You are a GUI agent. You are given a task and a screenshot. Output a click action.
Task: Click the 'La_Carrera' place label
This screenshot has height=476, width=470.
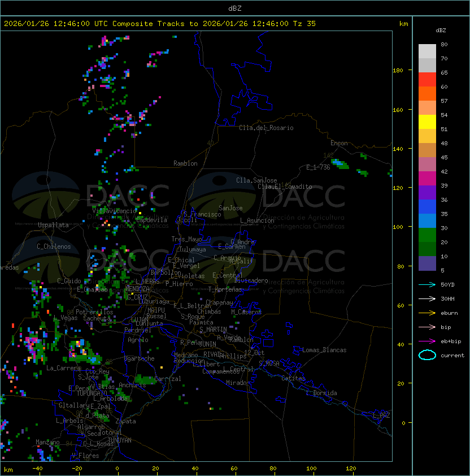pyautogui.click(x=64, y=368)
